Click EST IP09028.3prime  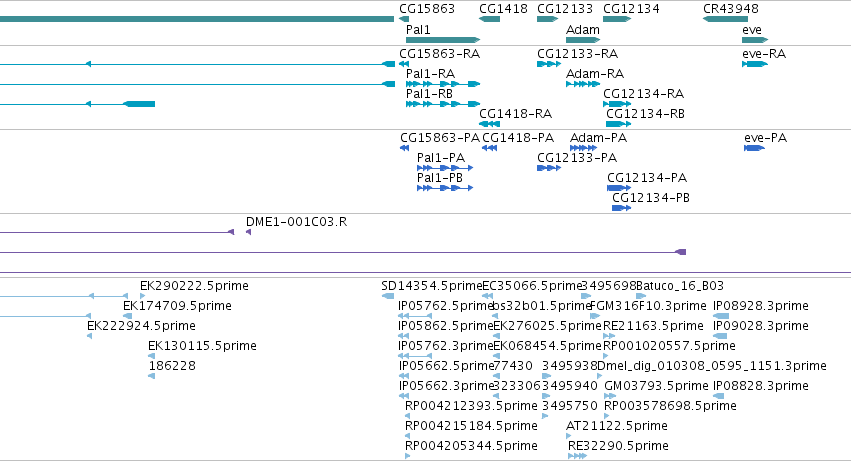(x=761, y=326)
